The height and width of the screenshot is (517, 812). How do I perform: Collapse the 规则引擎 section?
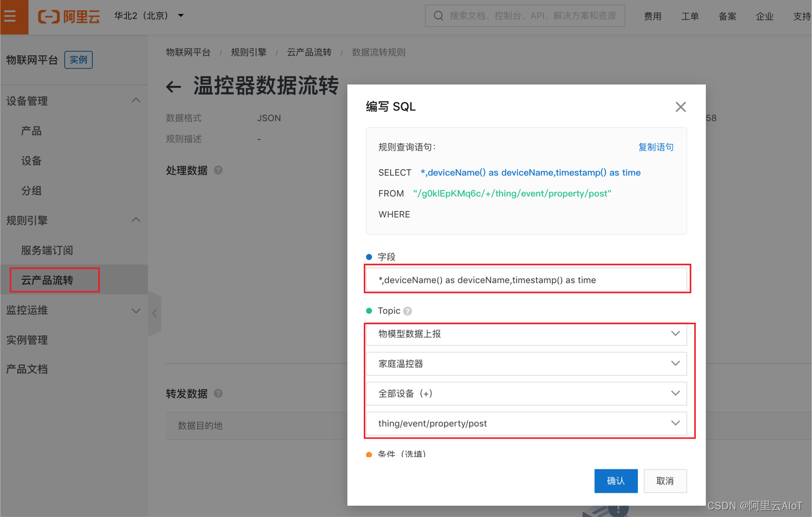click(x=136, y=220)
